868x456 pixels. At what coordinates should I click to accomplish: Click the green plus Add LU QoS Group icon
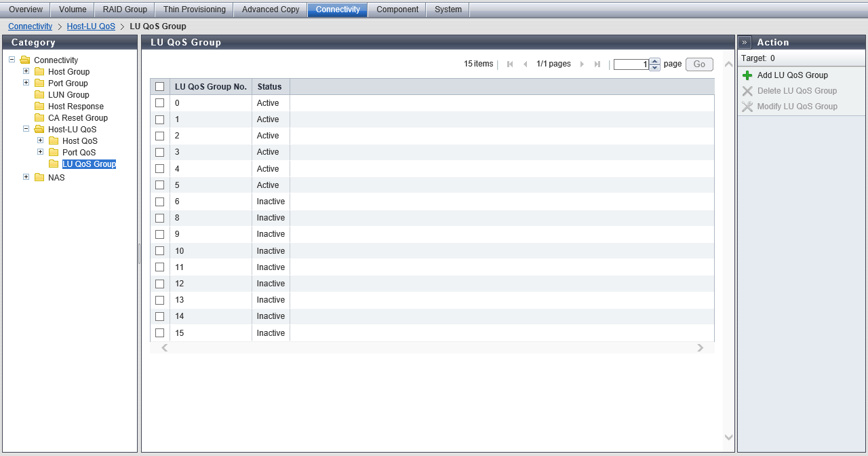(747, 75)
